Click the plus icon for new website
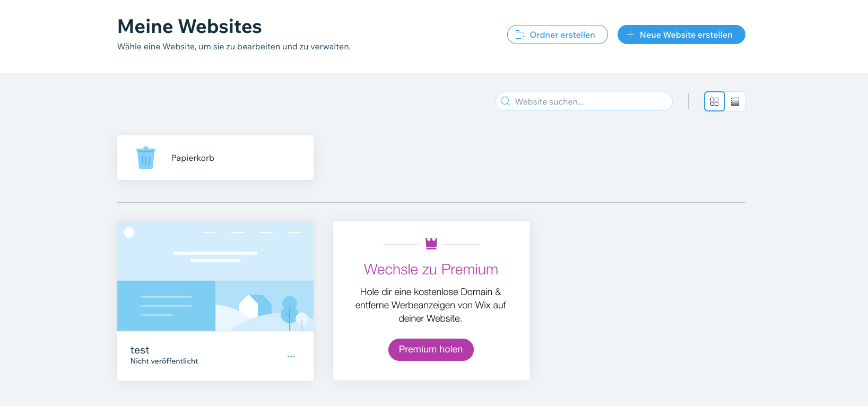This screenshot has height=406, width=868. click(630, 35)
